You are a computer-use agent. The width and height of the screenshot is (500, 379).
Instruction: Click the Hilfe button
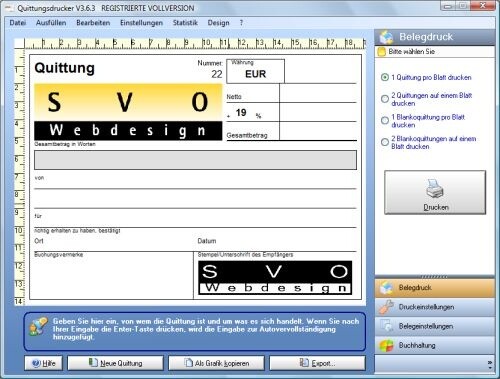44,363
